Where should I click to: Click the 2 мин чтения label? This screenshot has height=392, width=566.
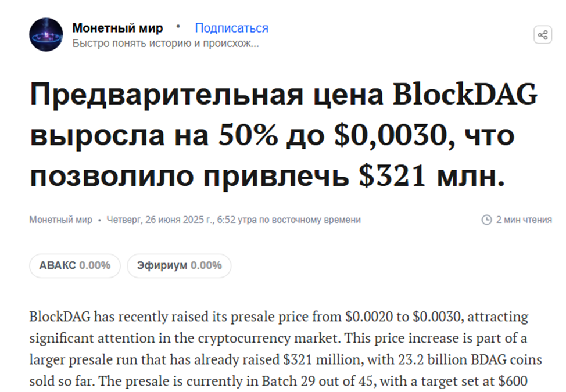[524, 220]
